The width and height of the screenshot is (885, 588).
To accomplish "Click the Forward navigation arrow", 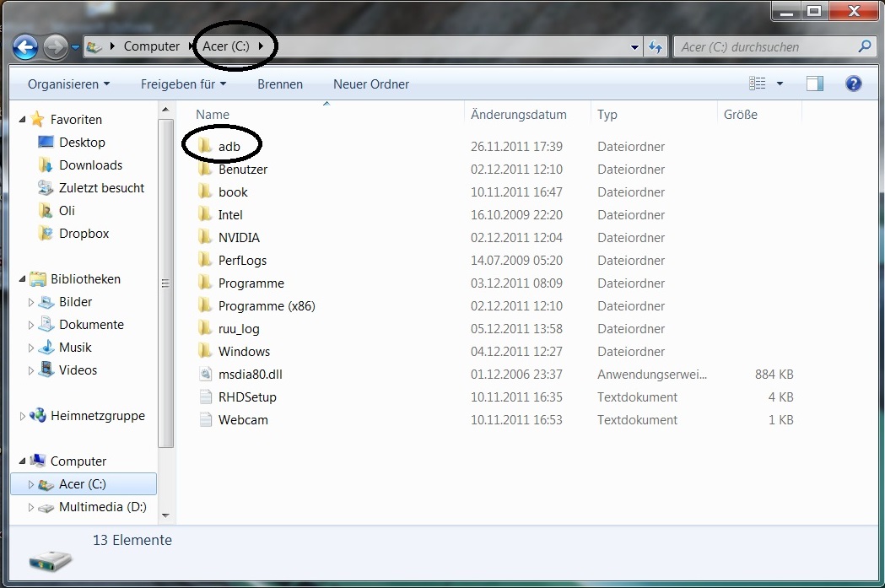I will pos(56,47).
